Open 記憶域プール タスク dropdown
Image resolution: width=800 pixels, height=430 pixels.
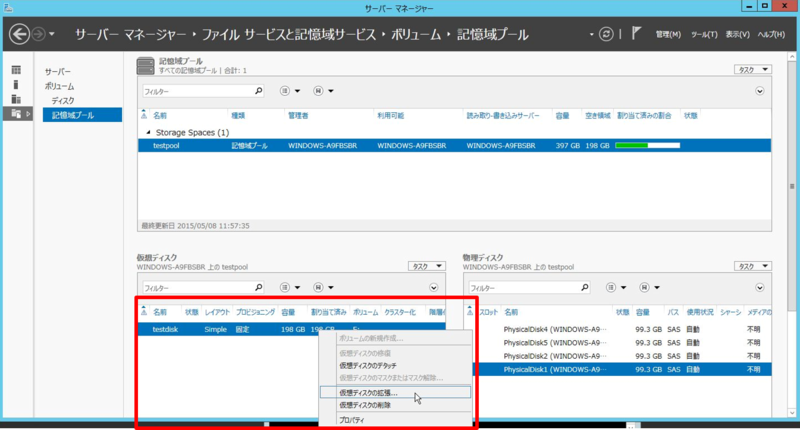coord(753,70)
